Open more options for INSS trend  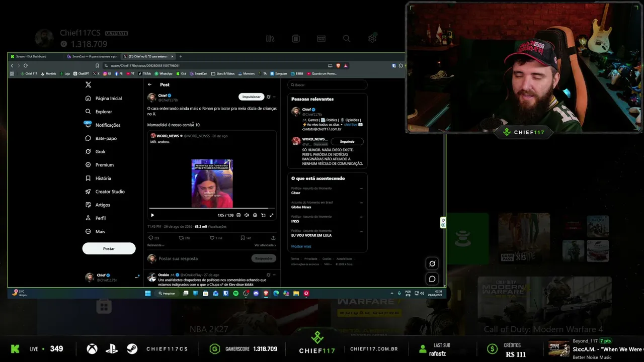point(361,217)
